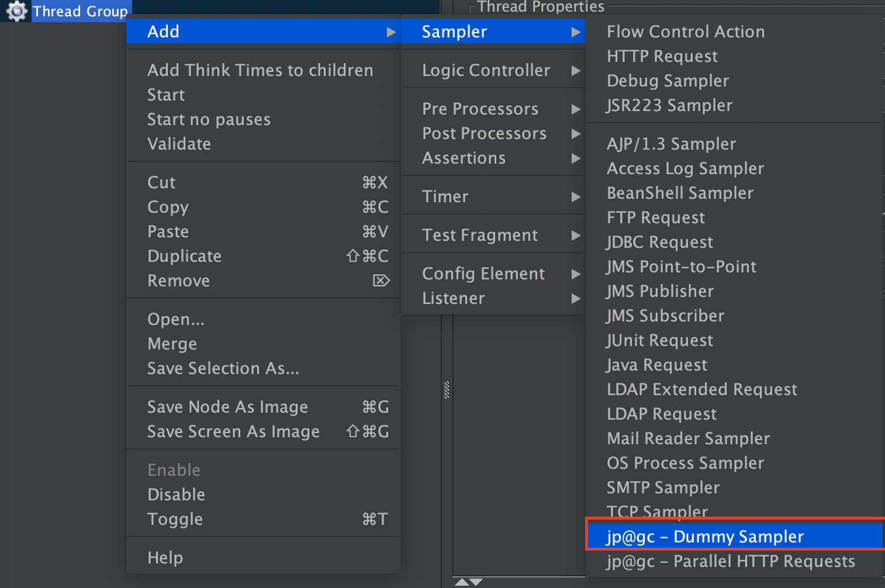
Task: Expand the Test Fragment submenu
Action: coord(493,235)
